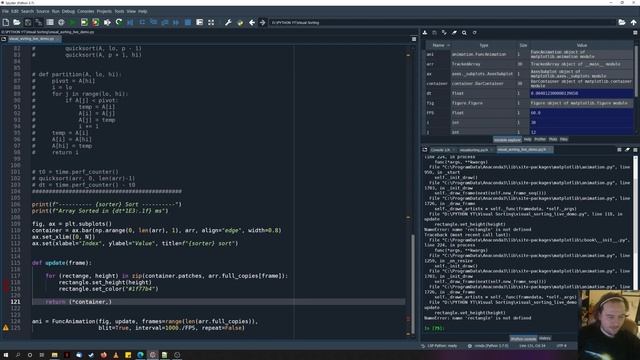Open the PYTHONPATH manager
The width and height of the screenshot is (640, 360).
click(x=240, y=22)
